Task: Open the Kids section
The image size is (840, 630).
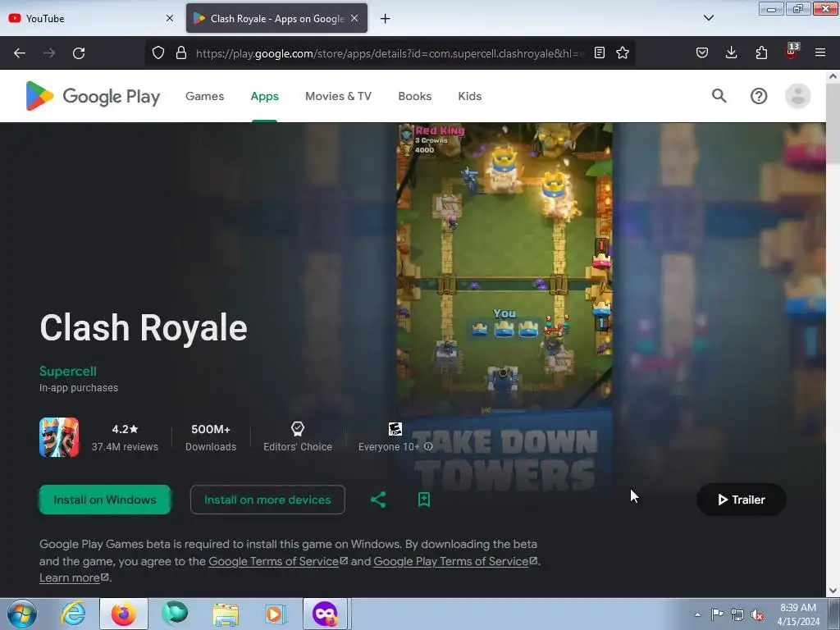Action: [470, 96]
